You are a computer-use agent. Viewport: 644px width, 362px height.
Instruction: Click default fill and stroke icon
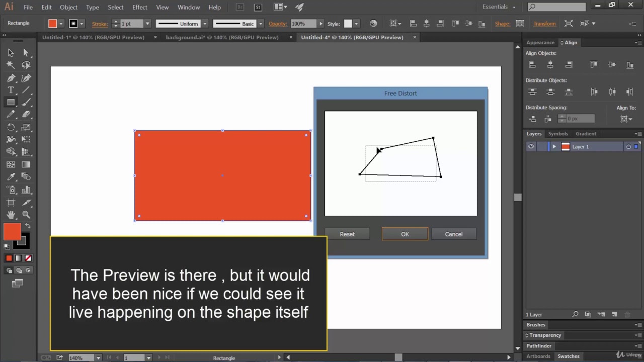(x=7, y=247)
